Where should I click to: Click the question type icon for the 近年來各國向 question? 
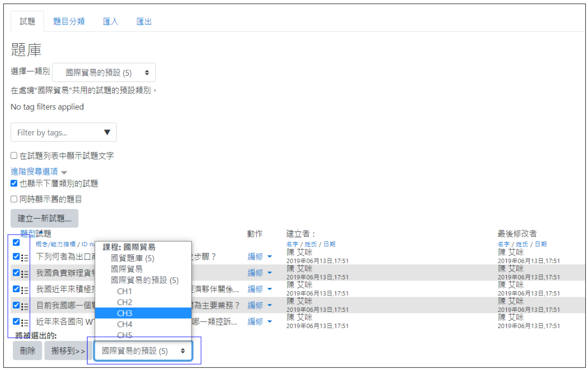point(25,322)
